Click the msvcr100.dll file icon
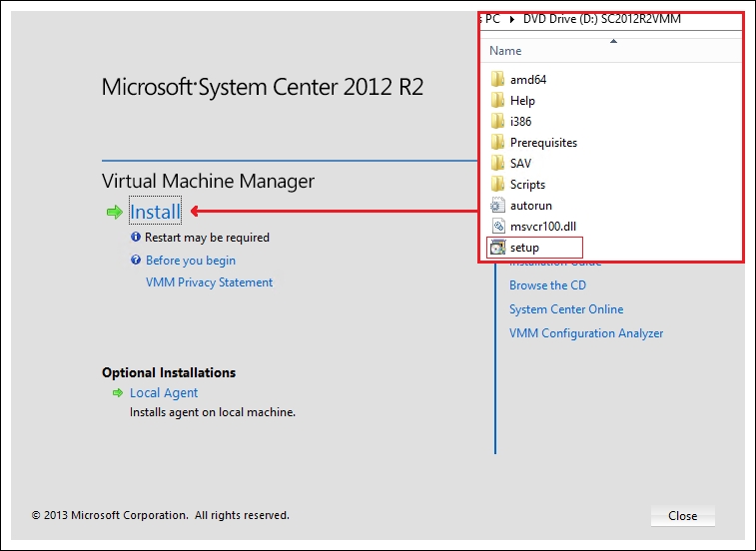 tap(498, 227)
